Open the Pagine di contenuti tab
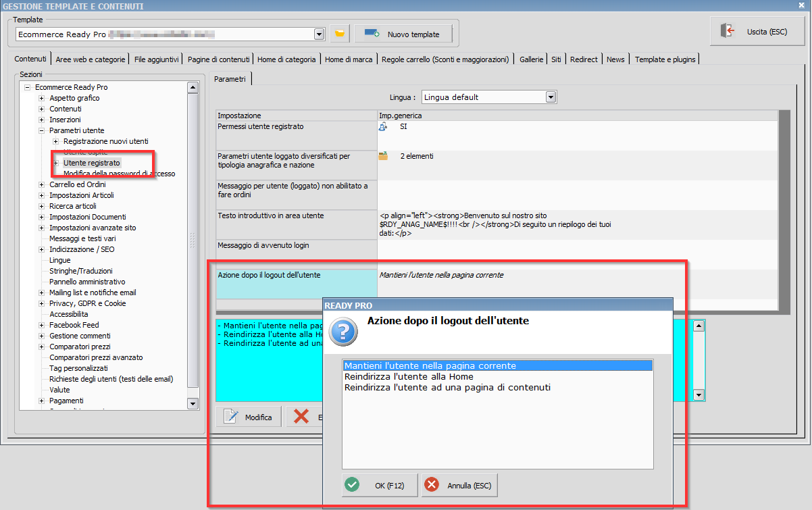 pos(219,59)
